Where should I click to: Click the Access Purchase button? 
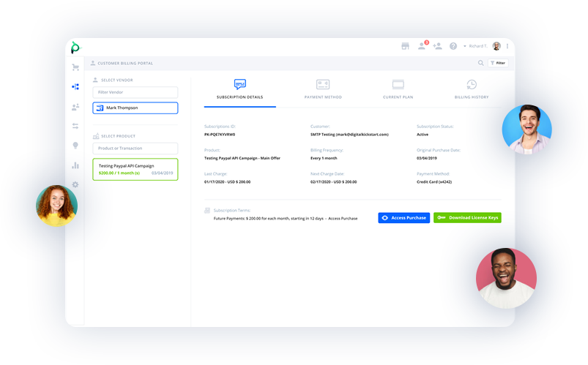pos(403,218)
